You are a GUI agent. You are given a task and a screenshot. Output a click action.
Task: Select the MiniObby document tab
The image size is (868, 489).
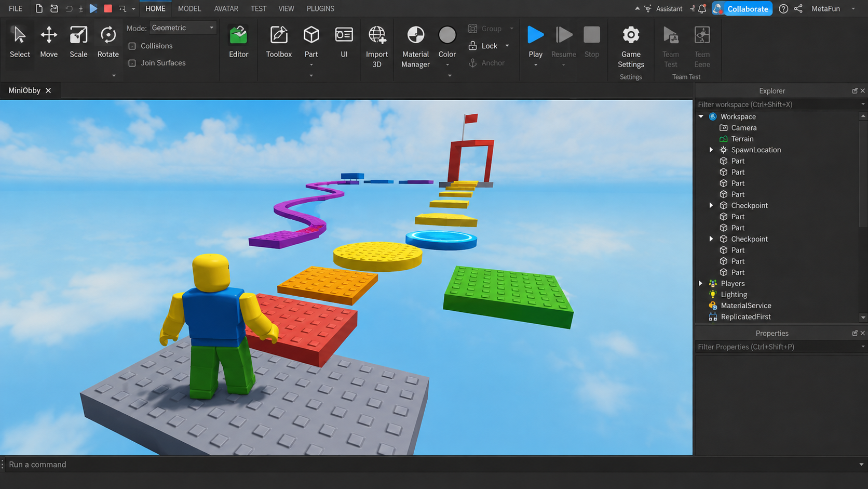point(24,90)
